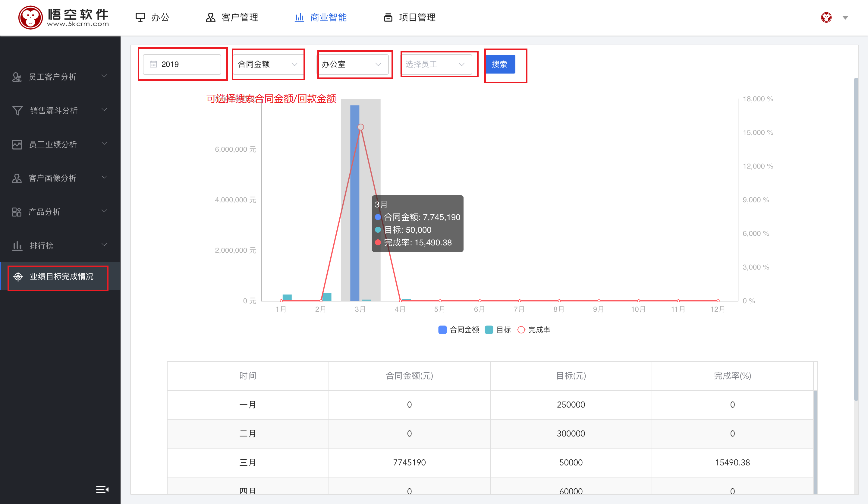Collapse the sidebar with the menu icon
This screenshot has width=868, height=504.
point(102,490)
